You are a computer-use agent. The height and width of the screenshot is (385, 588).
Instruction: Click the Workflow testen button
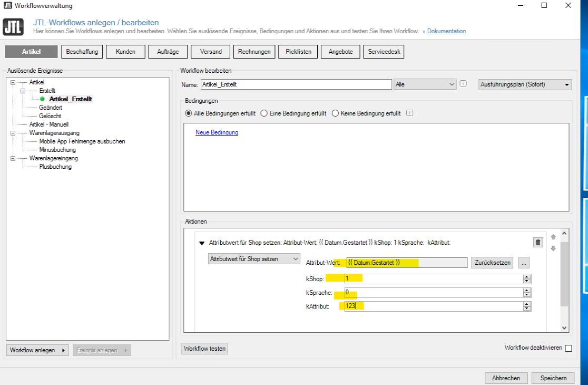tap(204, 349)
